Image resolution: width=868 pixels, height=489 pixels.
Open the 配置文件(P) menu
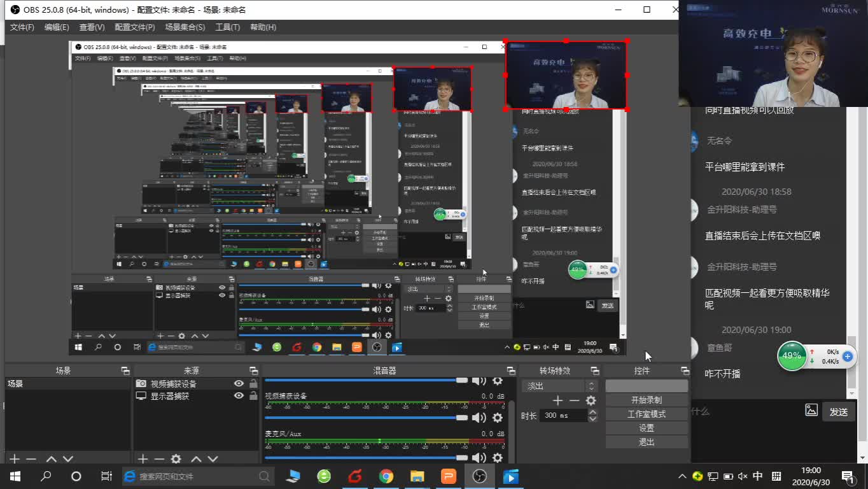(x=135, y=27)
